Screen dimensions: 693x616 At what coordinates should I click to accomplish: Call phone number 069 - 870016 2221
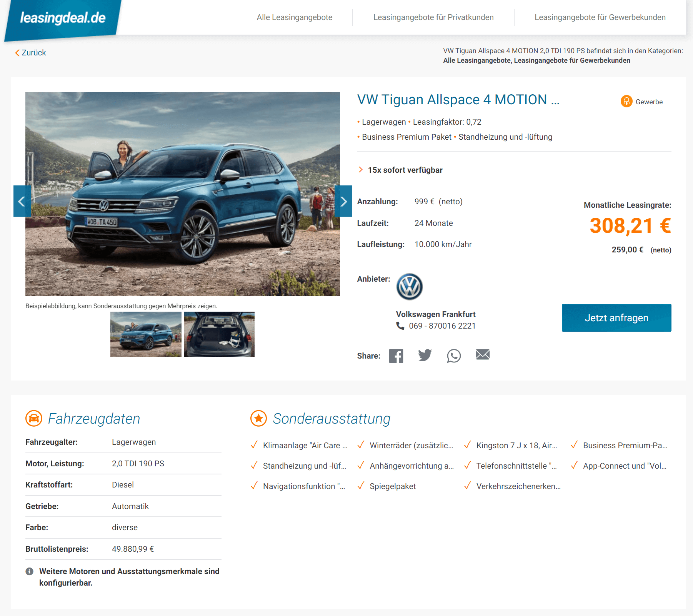click(442, 326)
